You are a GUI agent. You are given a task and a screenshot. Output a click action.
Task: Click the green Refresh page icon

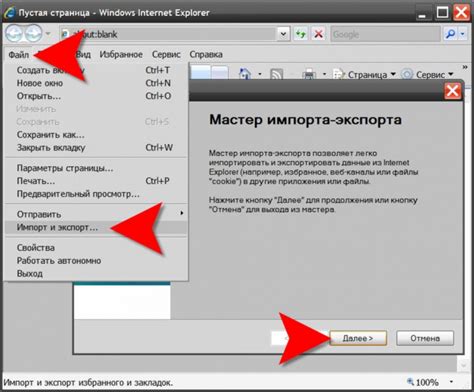coord(301,34)
